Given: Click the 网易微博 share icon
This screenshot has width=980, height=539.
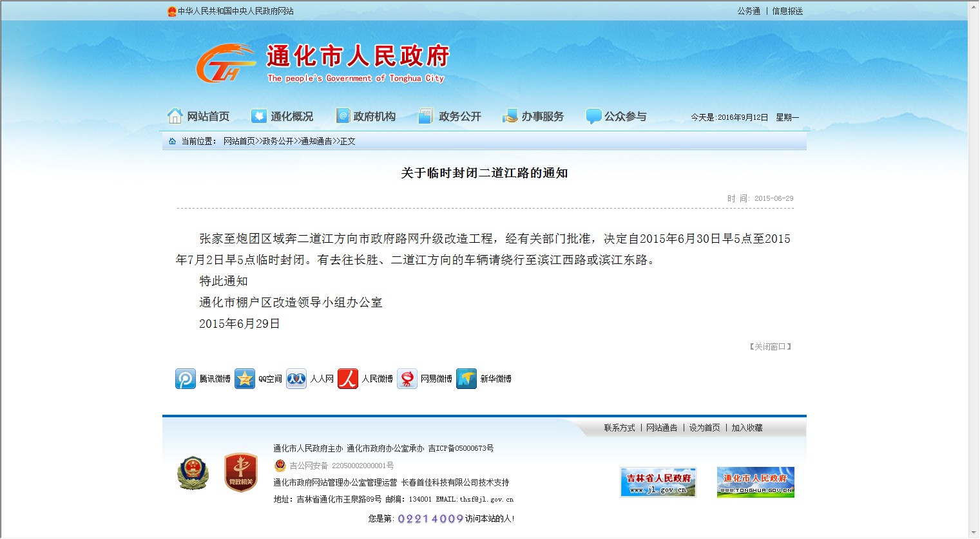Looking at the screenshot, I should [407, 379].
